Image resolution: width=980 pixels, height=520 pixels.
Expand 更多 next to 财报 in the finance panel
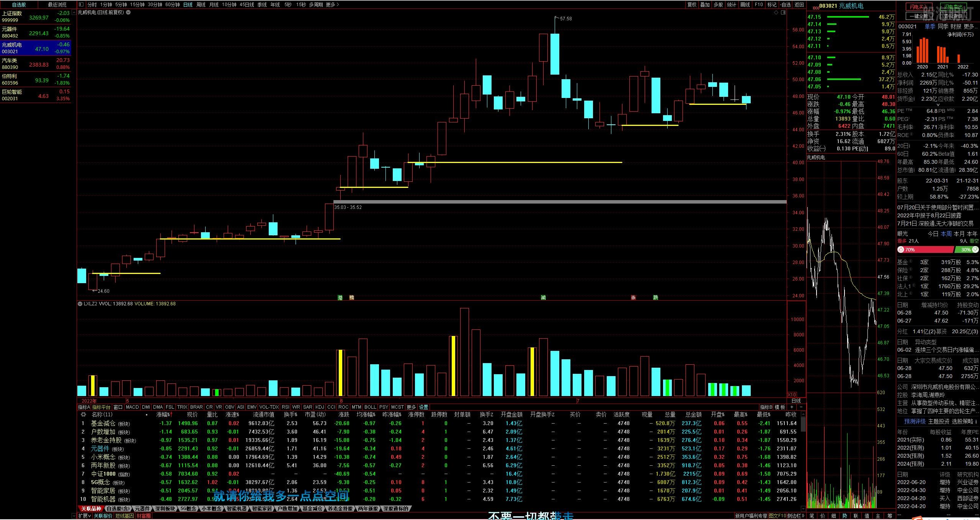pyautogui.click(x=970, y=26)
